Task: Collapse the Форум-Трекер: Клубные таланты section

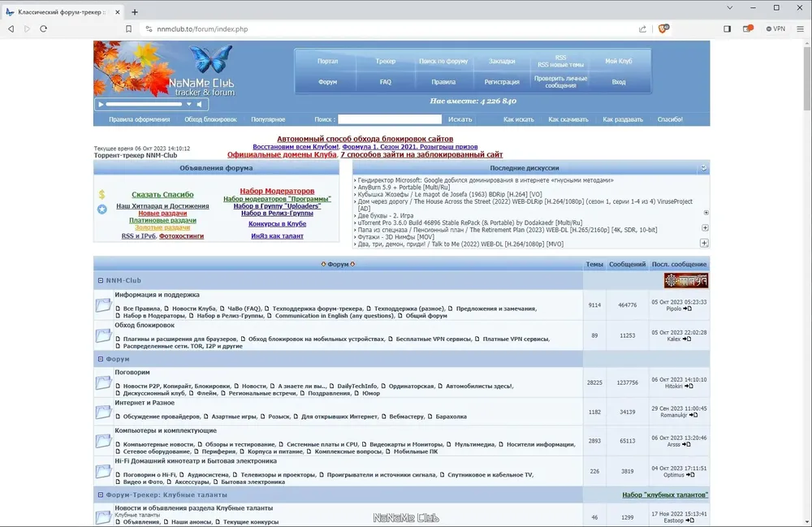Action: tap(101, 495)
